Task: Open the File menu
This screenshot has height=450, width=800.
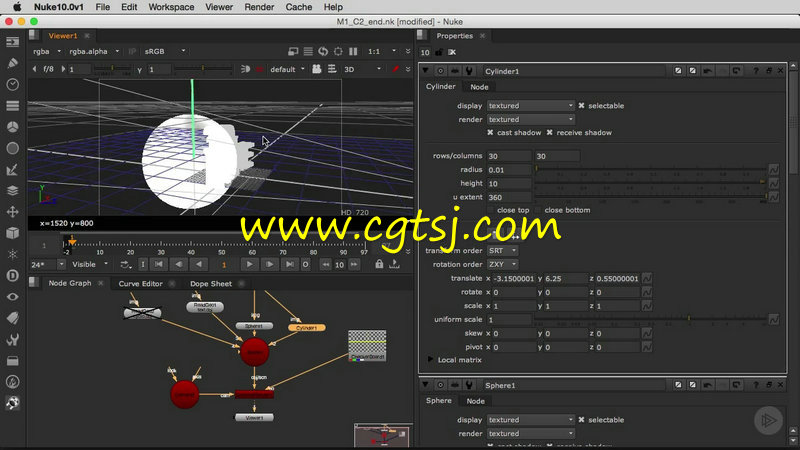Action: (103, 7)
